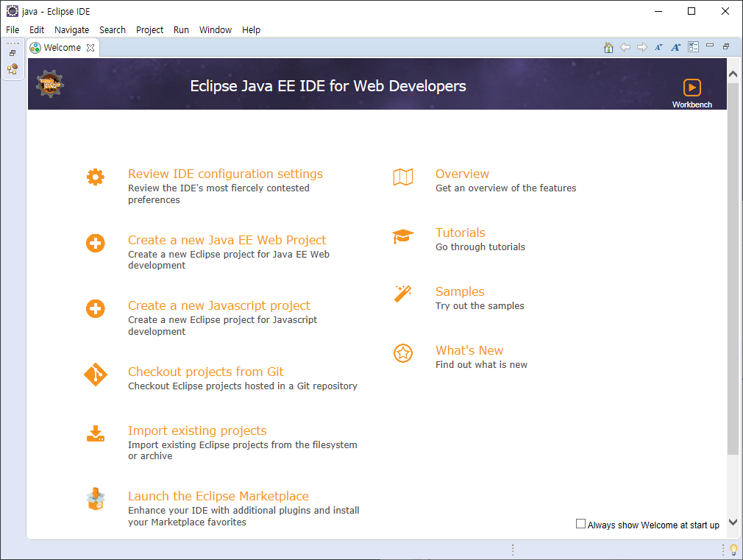Image resolution: width=743 pixels, height=560 pixels.
Task: Open the Tutorials link
Action: click(460, 233)
